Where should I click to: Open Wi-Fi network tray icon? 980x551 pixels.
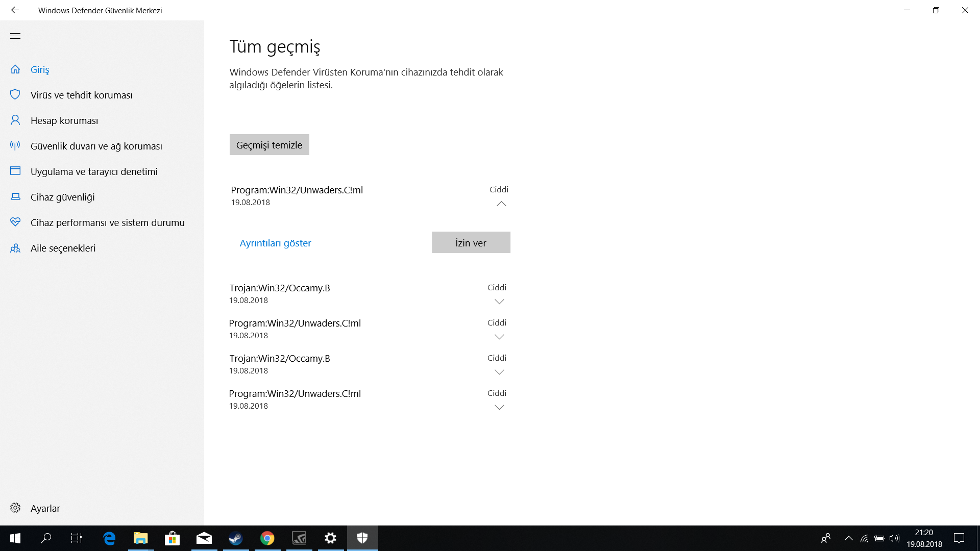tap(864, 538)
